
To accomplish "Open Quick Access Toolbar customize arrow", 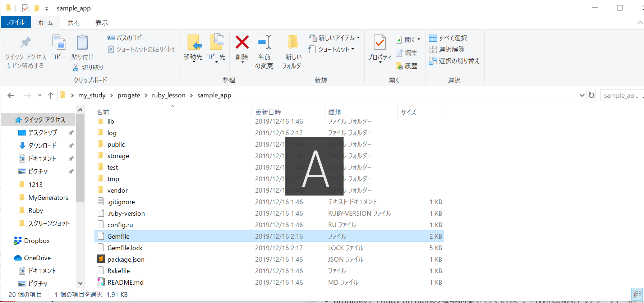I will point(46,8).
